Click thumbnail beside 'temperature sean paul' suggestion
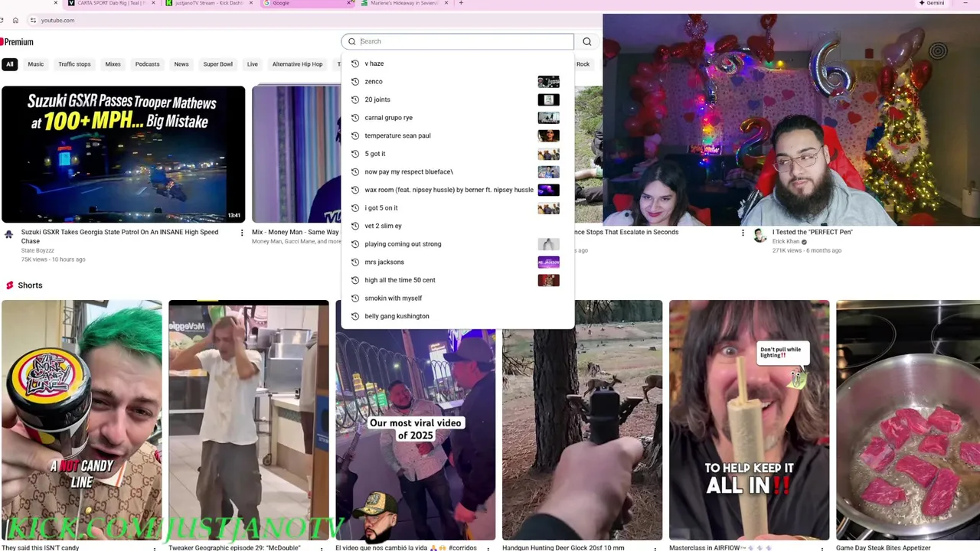980x551 pixels. coord(548,135)
